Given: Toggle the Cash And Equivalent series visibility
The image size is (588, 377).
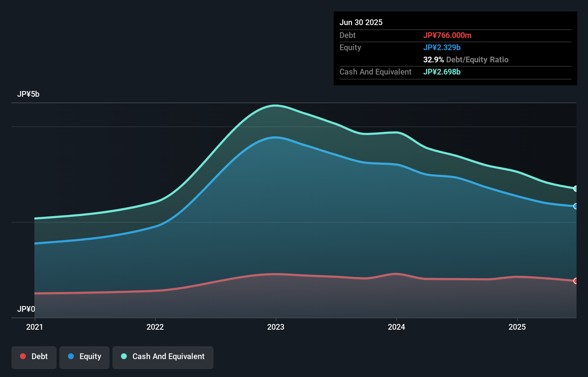Looking at the screenshot, I should 163,357.
